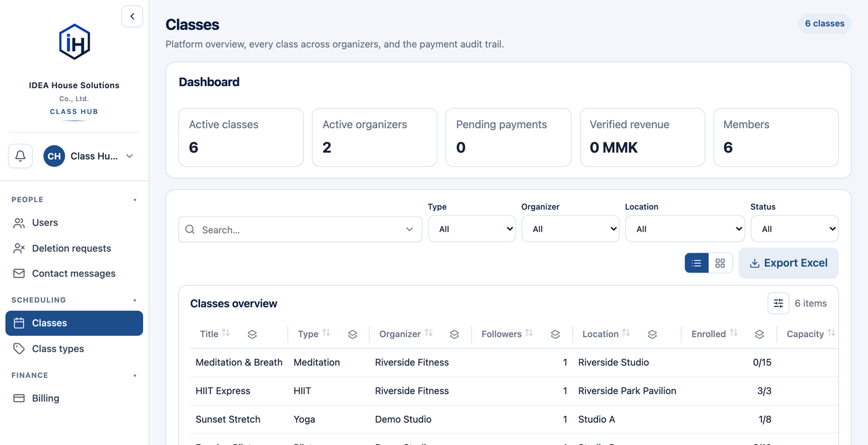
Task: Click the CH avatar circle
Action: tap(54, 156)
